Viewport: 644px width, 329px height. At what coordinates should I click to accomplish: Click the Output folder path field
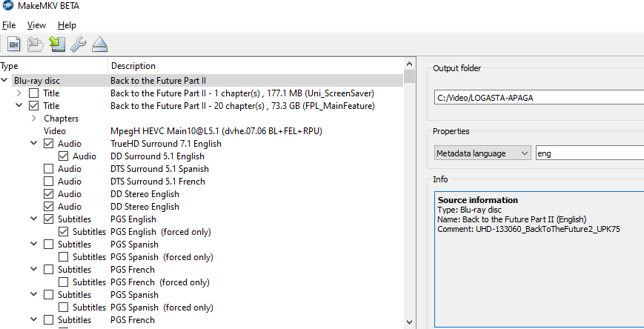tap(539, 98)
